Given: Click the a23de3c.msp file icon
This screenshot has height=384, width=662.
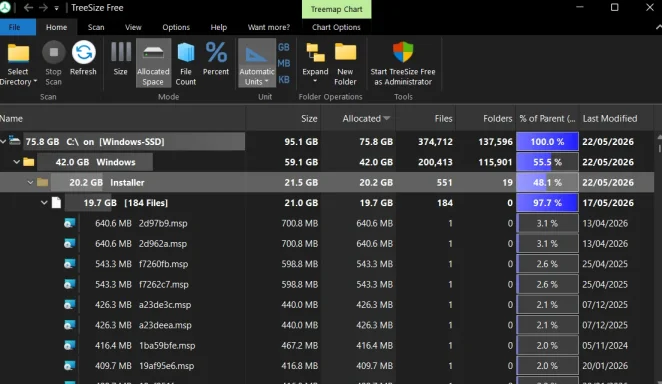Looking at the screenshot, I should click(x=70, y=305).
